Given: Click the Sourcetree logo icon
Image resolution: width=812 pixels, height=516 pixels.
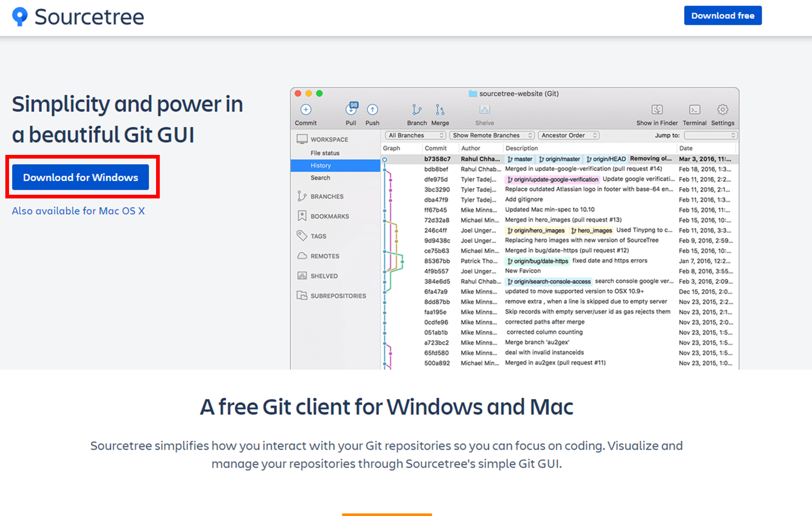Looking at the screenshot, I should (x=20, y=16).
